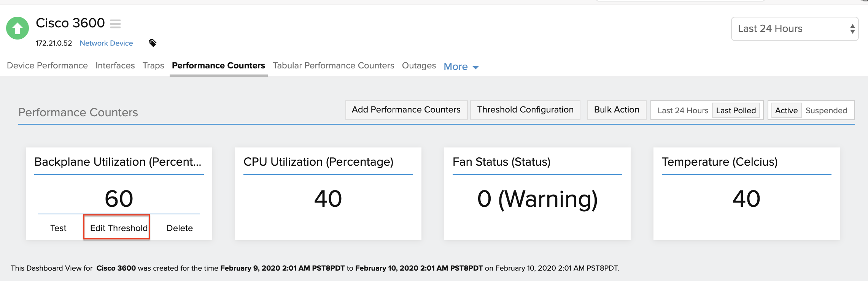
Task: View the Outages tab
Action: coord(419,66)
